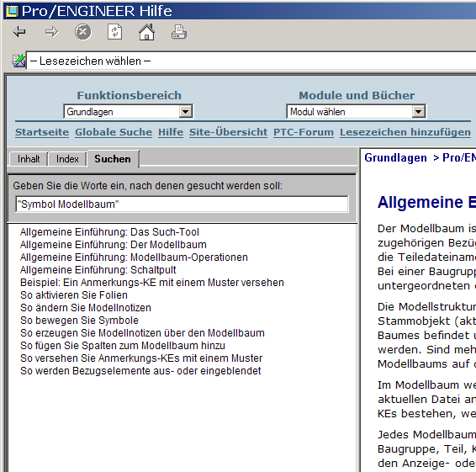Open the Funktionsbereich Grundlagen dropdown
The width and height of the screenshot is (476, 472).
[x=128, y=112]
